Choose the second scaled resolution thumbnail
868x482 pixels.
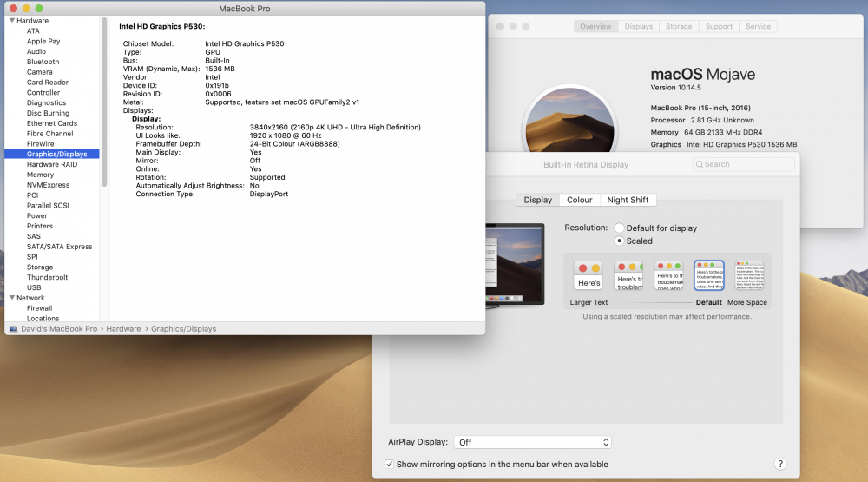click(x=628, y=275)
